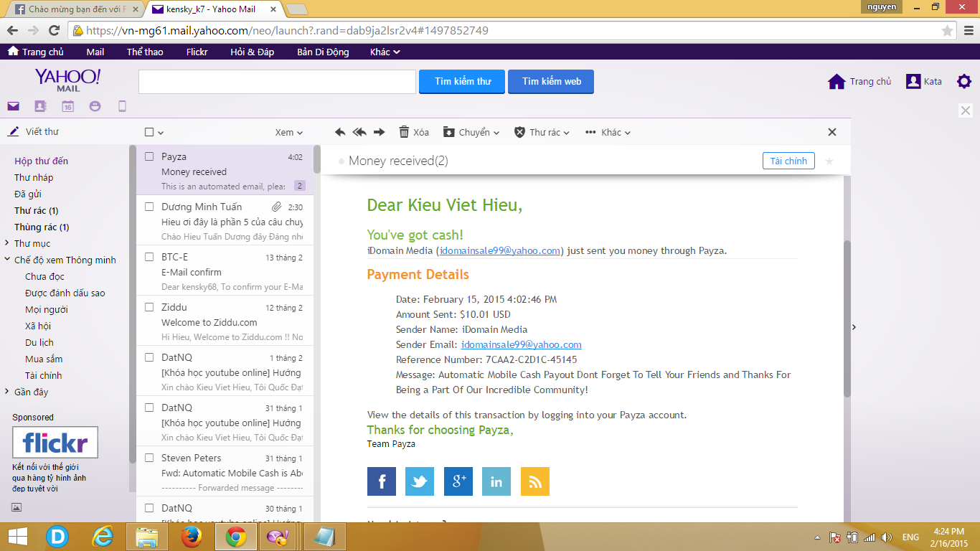Click the reply arrow icon
This screenshot has width=980, height=551.
tap(341, 132)
